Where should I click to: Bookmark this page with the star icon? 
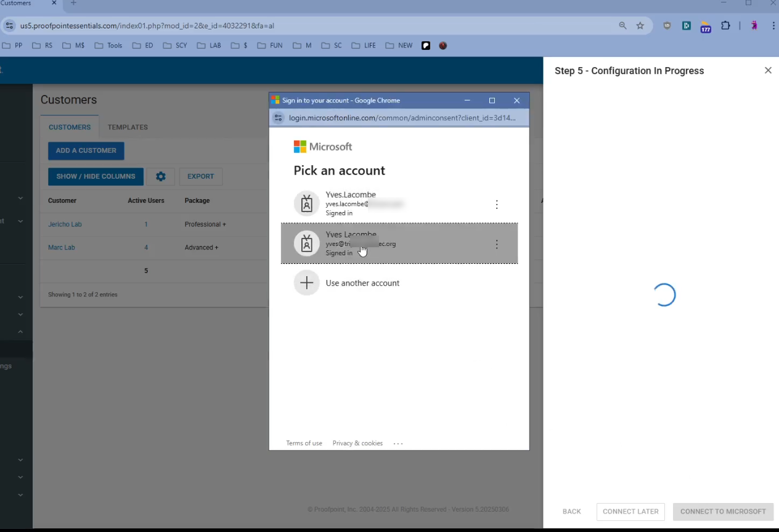640,26
